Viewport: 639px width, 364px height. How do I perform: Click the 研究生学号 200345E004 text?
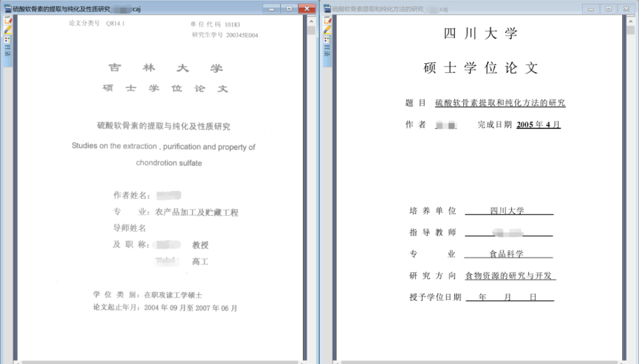tap(225, 35)
